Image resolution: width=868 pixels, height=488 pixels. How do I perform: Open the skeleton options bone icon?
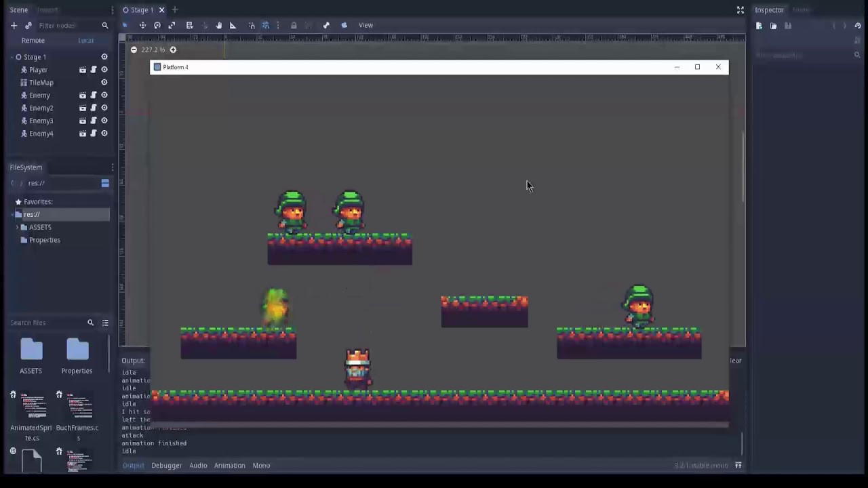(326, 25)
